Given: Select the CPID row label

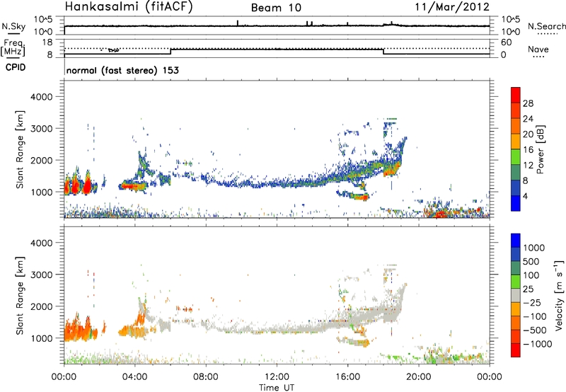Looking at the screenshot, I should [16, 67].
